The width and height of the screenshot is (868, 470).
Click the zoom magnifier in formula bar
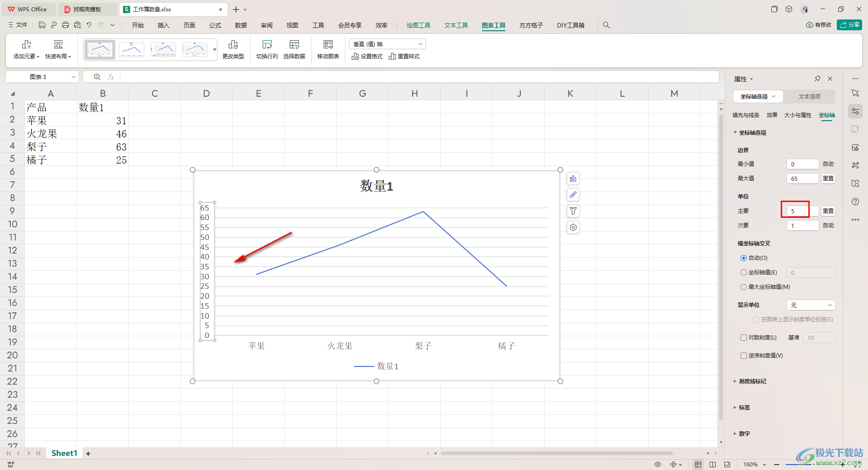coord(97,77)
